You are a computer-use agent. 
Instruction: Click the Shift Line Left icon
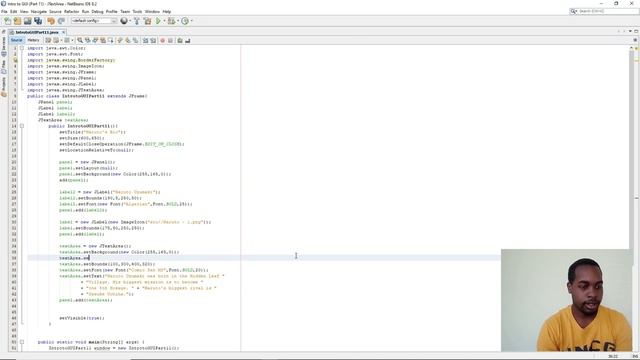click(x=145, y=40)
